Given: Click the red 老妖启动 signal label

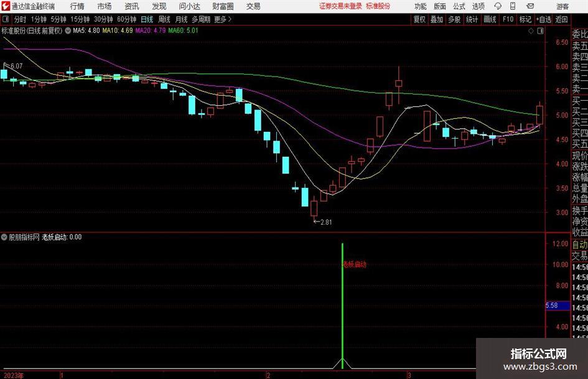Looking at the screenshot, I should [x=355, y=264].
